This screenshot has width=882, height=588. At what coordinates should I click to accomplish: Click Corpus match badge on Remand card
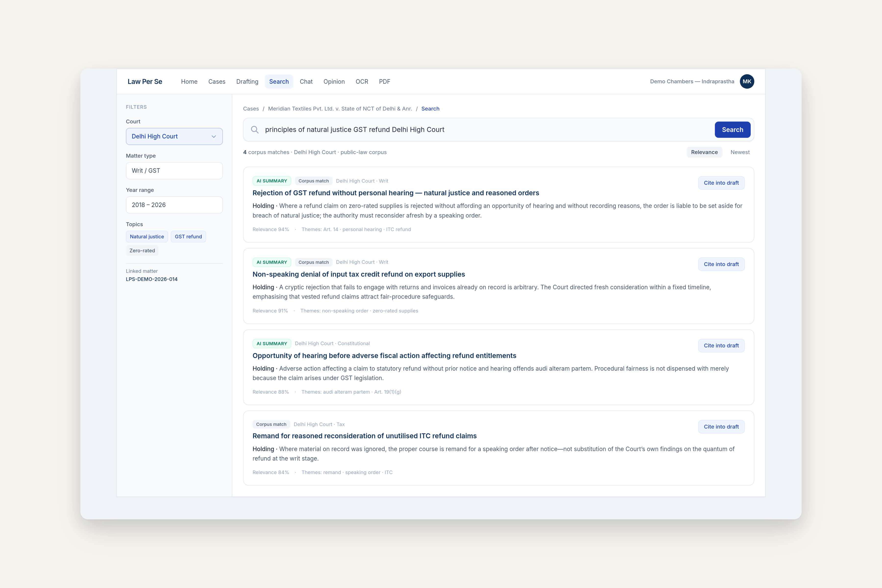tap(271, 425)
